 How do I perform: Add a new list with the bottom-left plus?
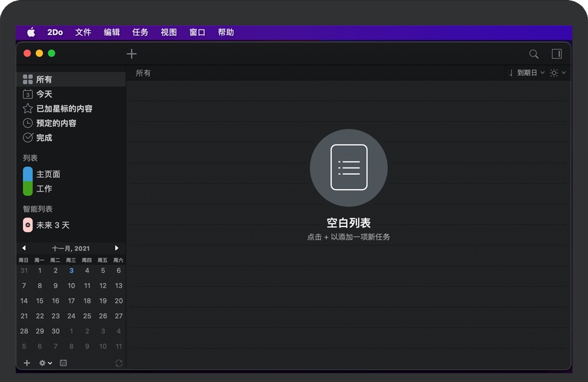[27, 363]
